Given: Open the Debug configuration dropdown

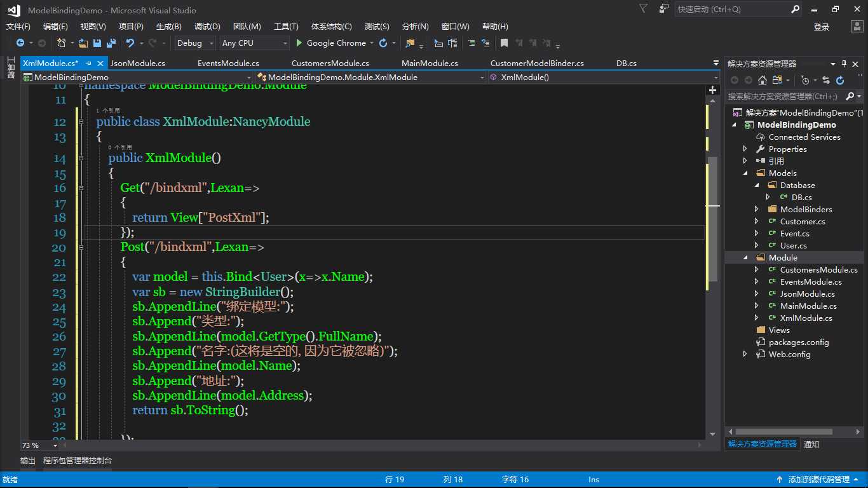Looking at the screenshot, I should coord(196,43).
